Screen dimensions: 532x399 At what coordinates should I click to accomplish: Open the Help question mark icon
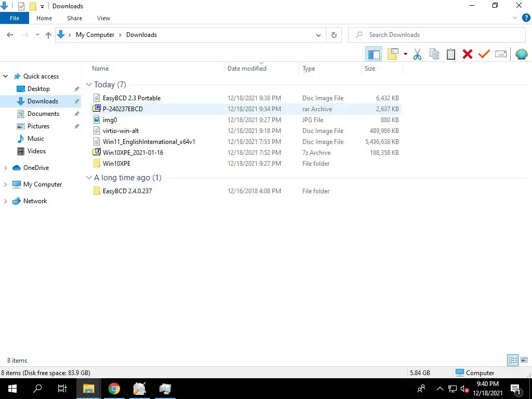pyautogui.click(x=526, y=18)
